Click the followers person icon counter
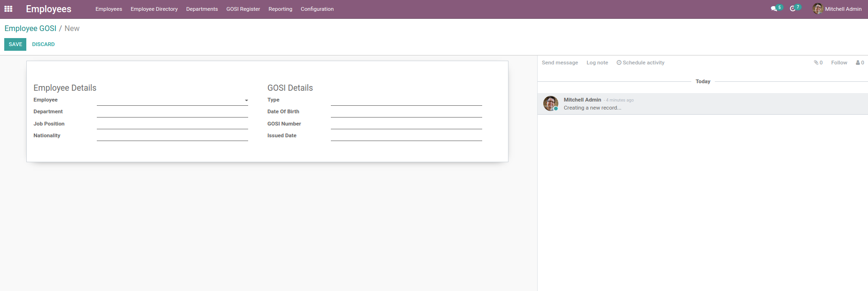The height and width of the screenshot is (291, 868). click(860, 63)
